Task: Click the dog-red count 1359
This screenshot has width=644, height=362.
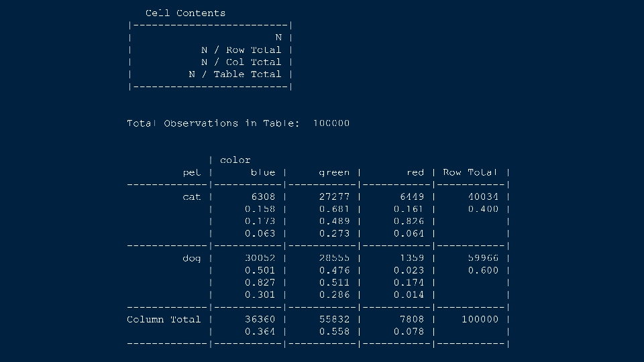Action: [412, 258]
